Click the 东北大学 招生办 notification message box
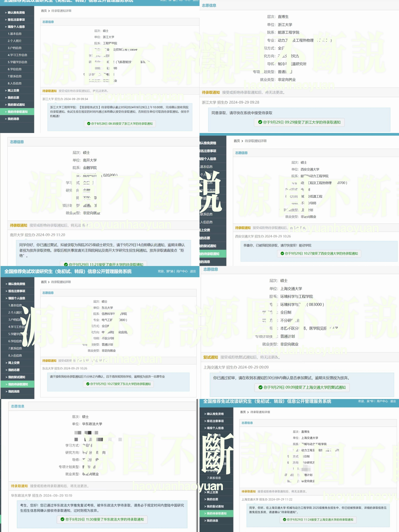399x532 pixels. [107, 377]
